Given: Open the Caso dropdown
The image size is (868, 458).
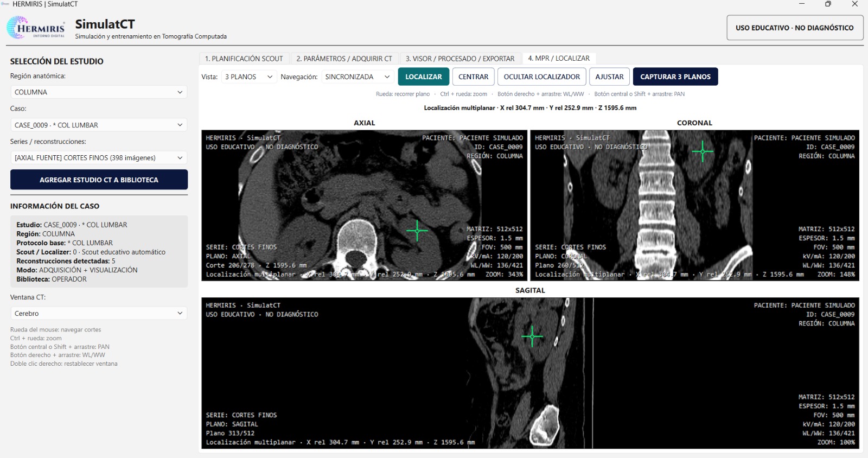Looking at the screenshot, I should coord(99,125).
